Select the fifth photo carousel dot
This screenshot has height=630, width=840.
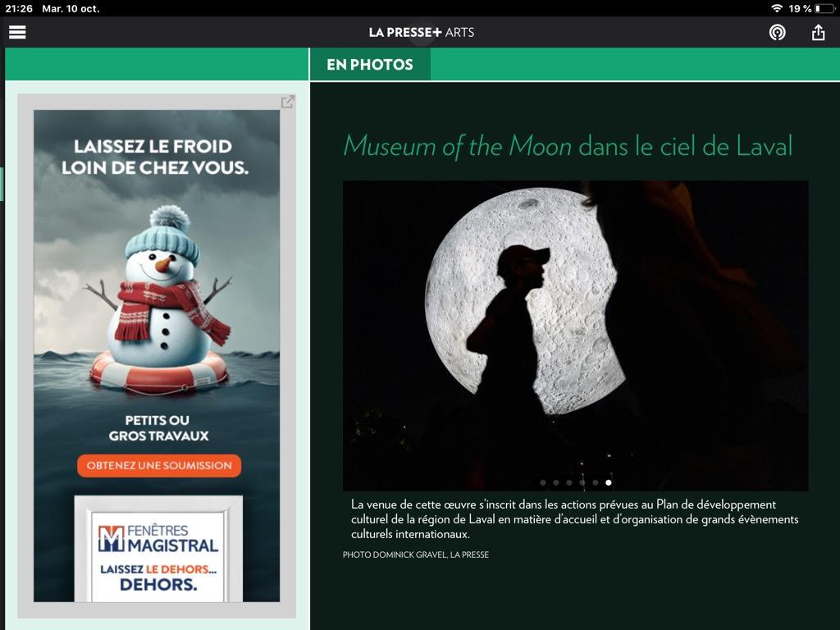click(x=596, y=482)
